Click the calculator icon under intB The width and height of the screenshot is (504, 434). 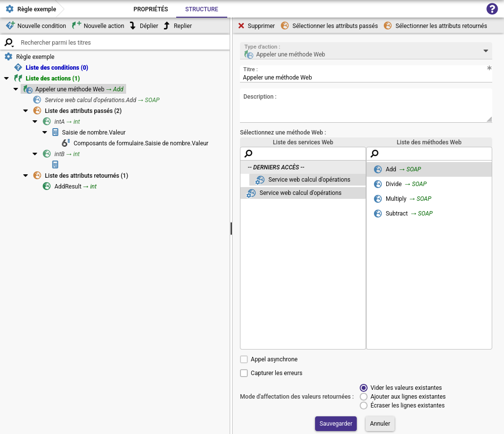point(55,165)
